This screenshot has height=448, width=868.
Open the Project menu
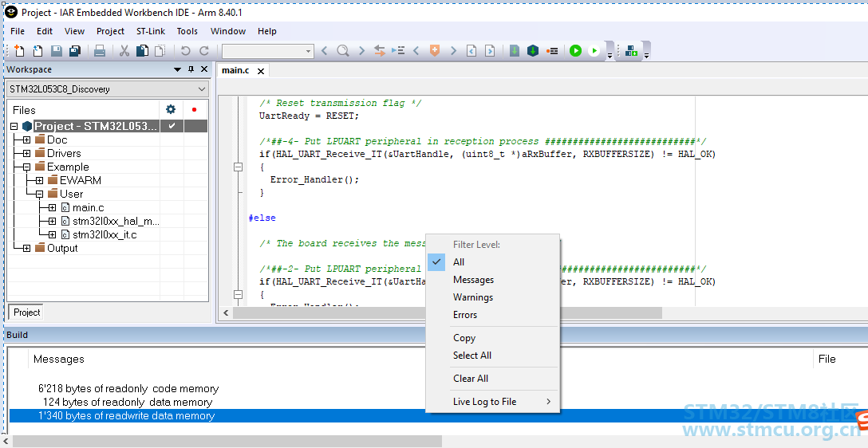[x=110, y=31]
